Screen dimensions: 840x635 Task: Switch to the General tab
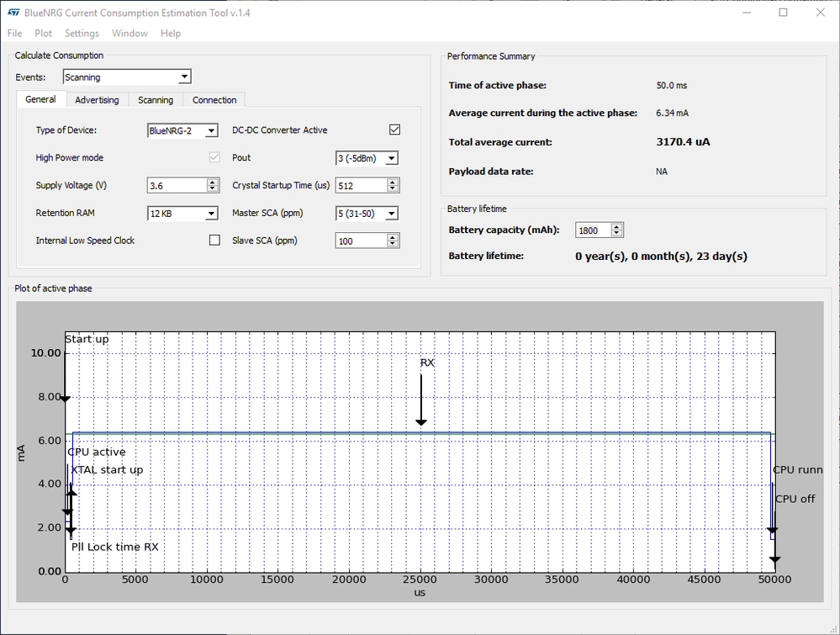coord(40,99)
